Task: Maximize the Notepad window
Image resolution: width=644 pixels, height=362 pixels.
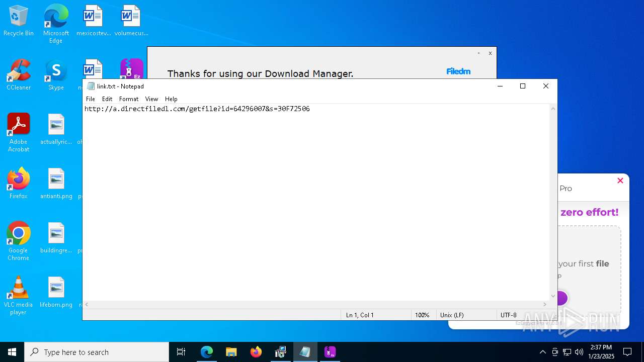Action: [523, 86]
